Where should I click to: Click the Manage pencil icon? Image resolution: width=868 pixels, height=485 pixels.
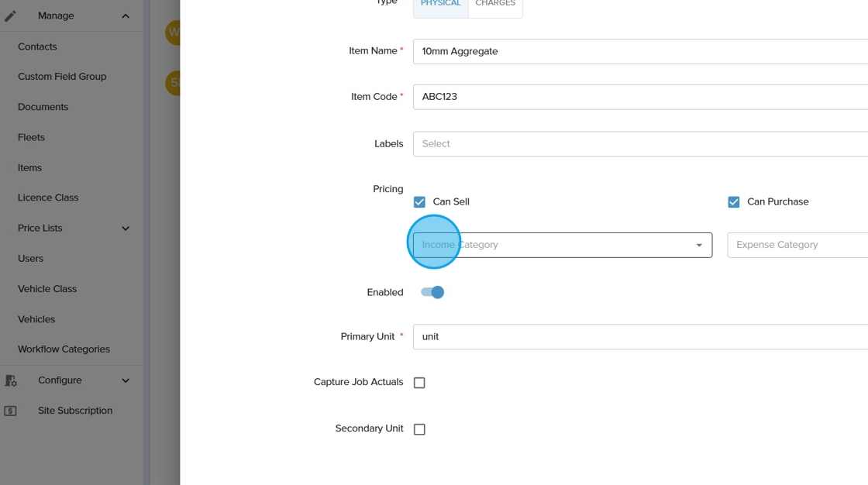coord(10,15)
